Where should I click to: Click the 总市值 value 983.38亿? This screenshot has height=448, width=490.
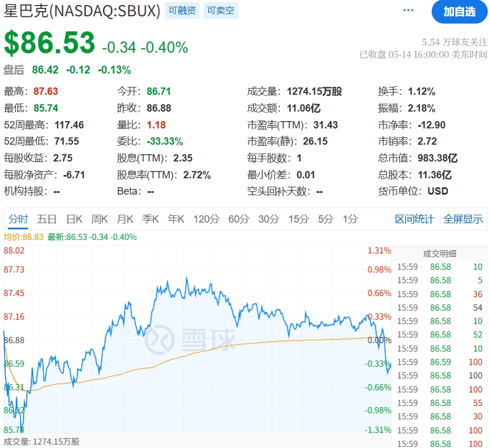point(437,158)
